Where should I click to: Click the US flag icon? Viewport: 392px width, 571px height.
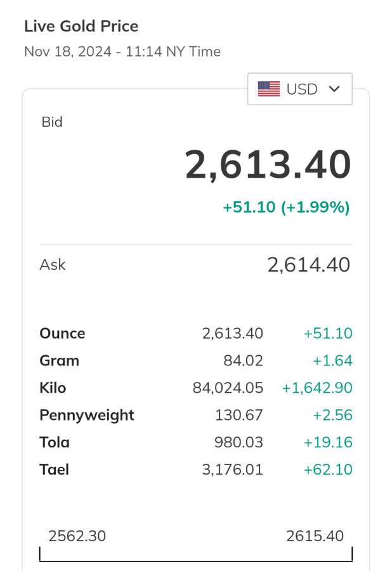point(269,89)
